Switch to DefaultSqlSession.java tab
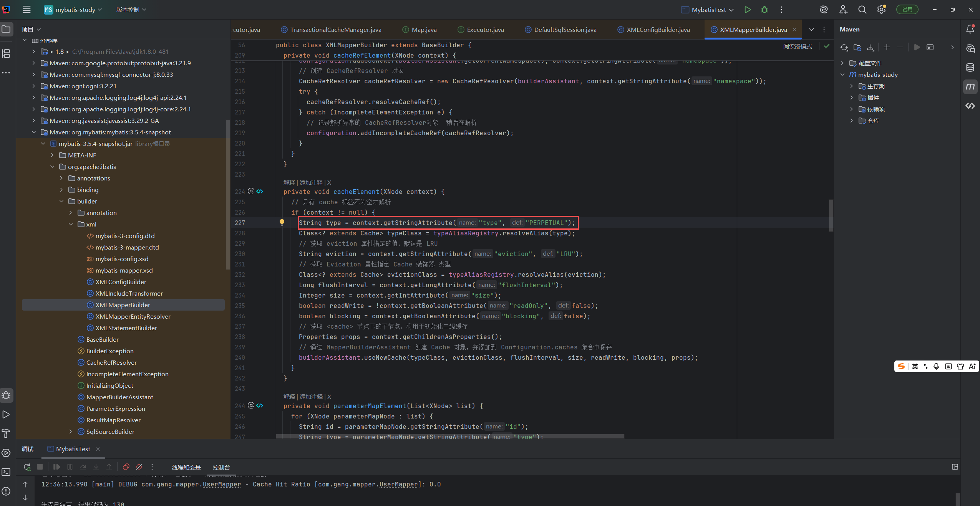Screen dimensions: 980x506 560,30
